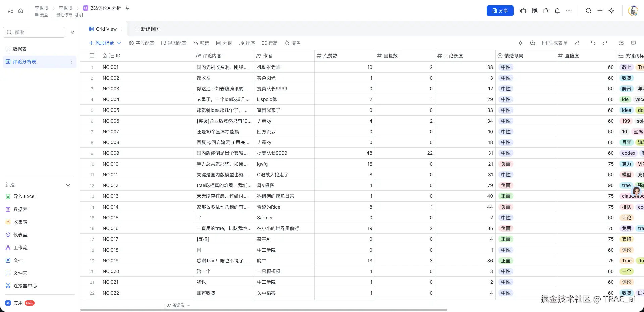Open 字段配置 field settings
This screenshot has width=644, height=312.
coord(142,43)
